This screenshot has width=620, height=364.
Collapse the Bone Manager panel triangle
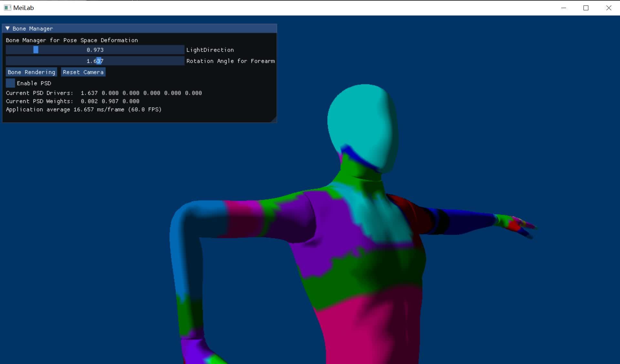point(7,28)
